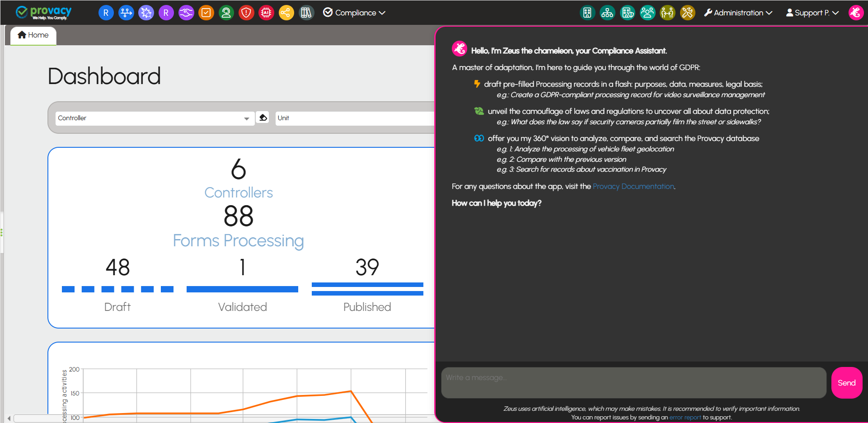Toggle the pink chameleon assistant icon
This screenshot has height=423, width=868.
click(855, 13)
